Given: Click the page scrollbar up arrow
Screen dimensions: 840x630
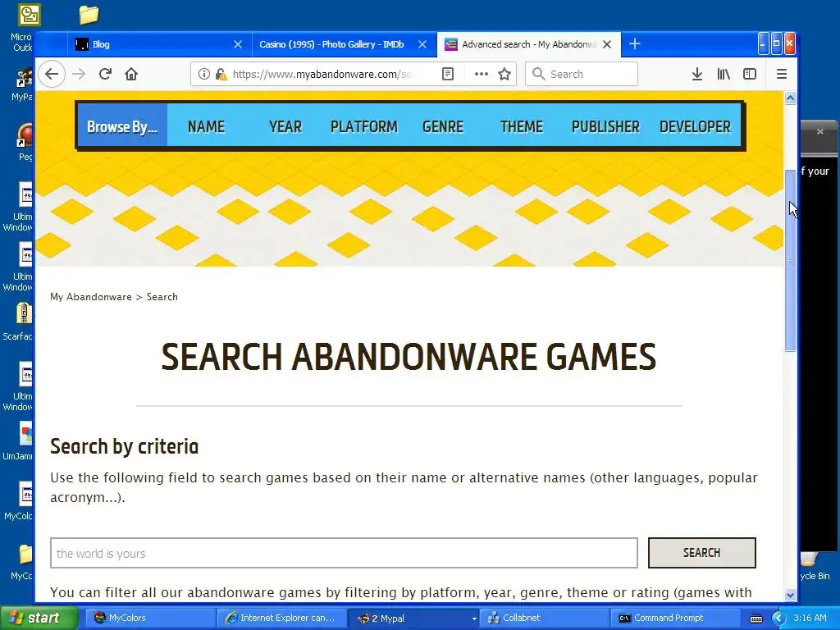Looking at the screenshot, I should 790,98.
